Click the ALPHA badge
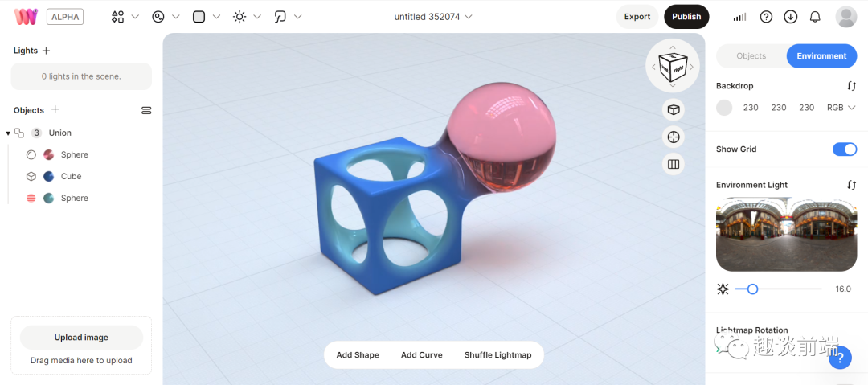The width and height of the screenshot is (868, 385). click(x=65, y=17)
